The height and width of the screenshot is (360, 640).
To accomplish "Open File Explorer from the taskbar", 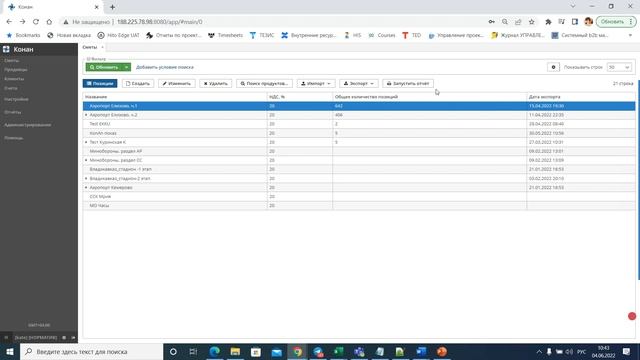I will 235,351.
